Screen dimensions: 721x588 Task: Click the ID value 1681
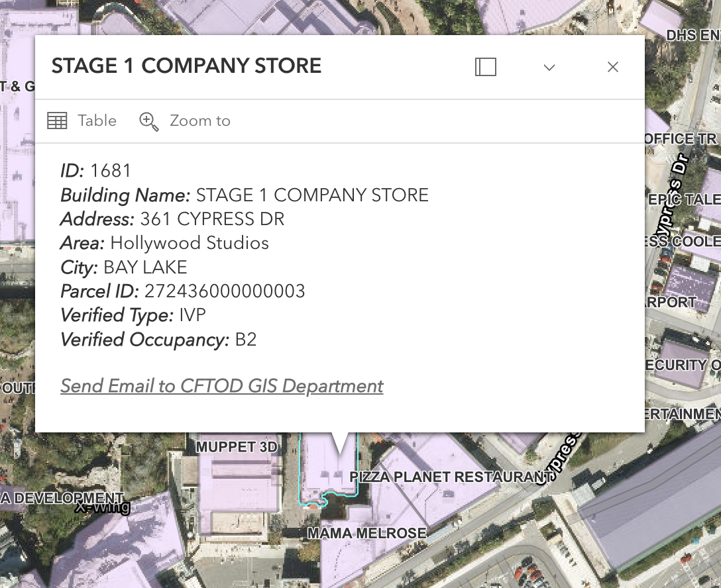point(111,171)
